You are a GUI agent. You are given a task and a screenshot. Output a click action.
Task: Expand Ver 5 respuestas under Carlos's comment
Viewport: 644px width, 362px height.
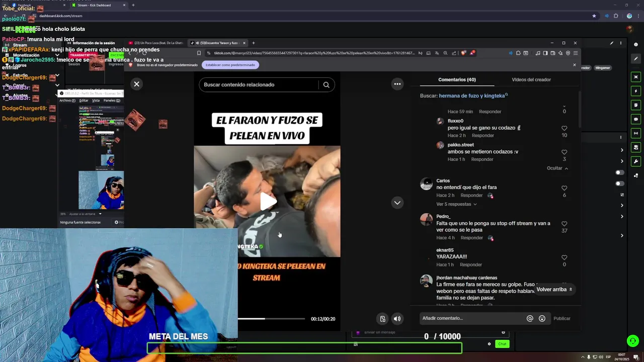click(456, 204)
